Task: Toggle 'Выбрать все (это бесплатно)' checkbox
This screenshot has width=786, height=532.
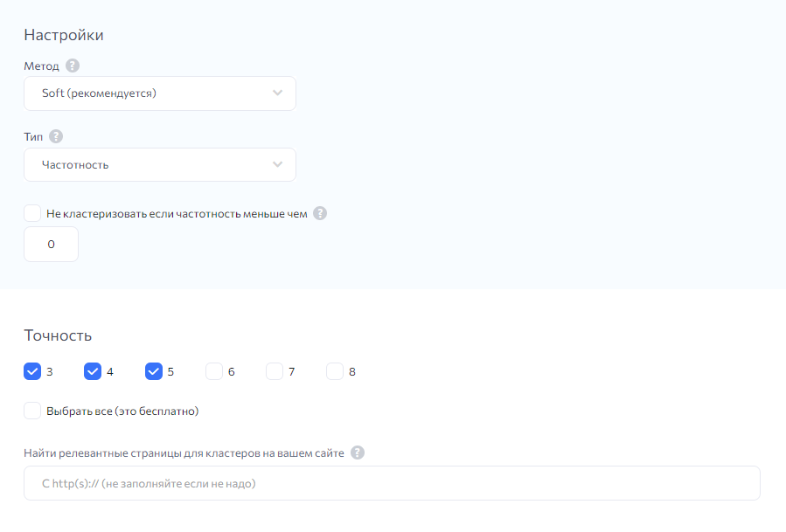Action: pyautogui.click(x=32, y=411)
